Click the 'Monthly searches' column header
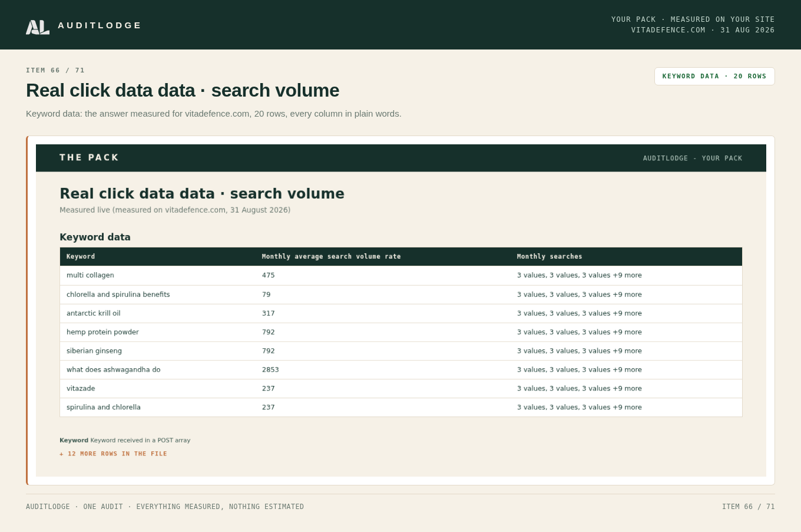The width and height of the screenshot is (801, 532). tap(550, 257)
